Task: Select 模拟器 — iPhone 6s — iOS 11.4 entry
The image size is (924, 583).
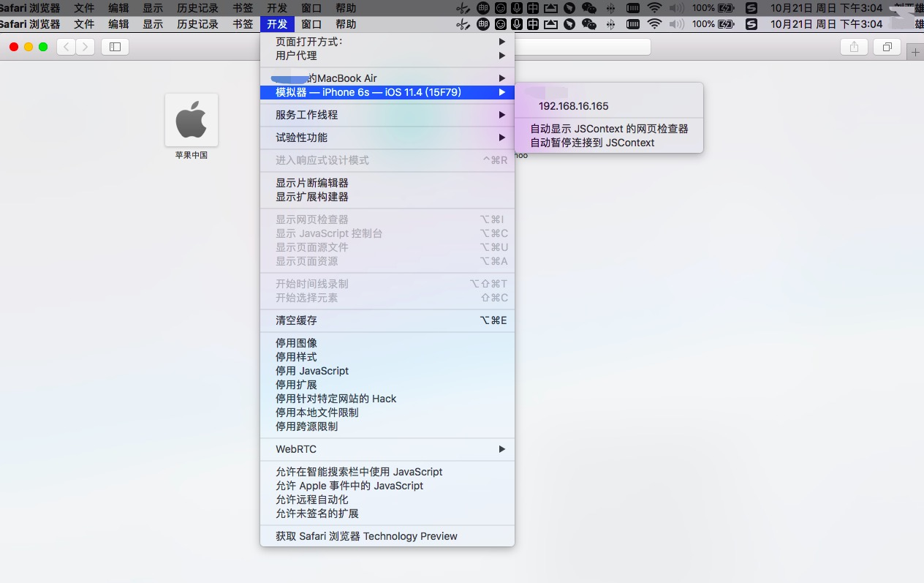Action: pos(387,92)
